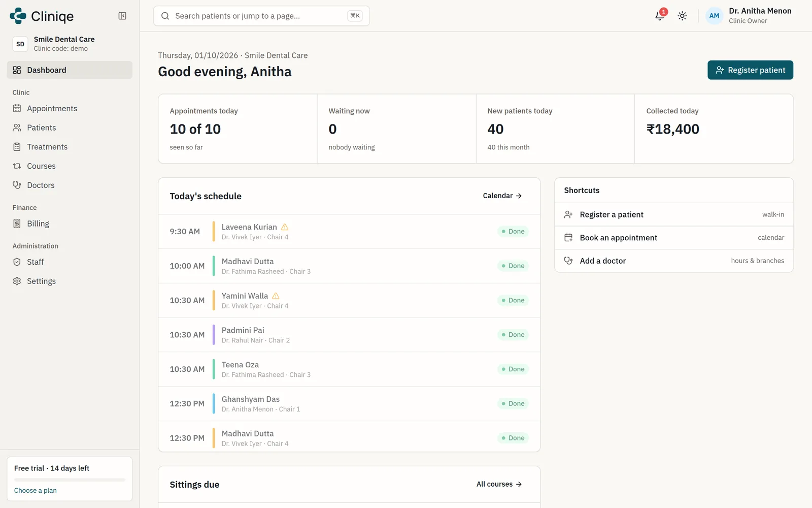
Task: Open Padmini Pai's 10:30 AM appointment
Action: coord(349,335)
